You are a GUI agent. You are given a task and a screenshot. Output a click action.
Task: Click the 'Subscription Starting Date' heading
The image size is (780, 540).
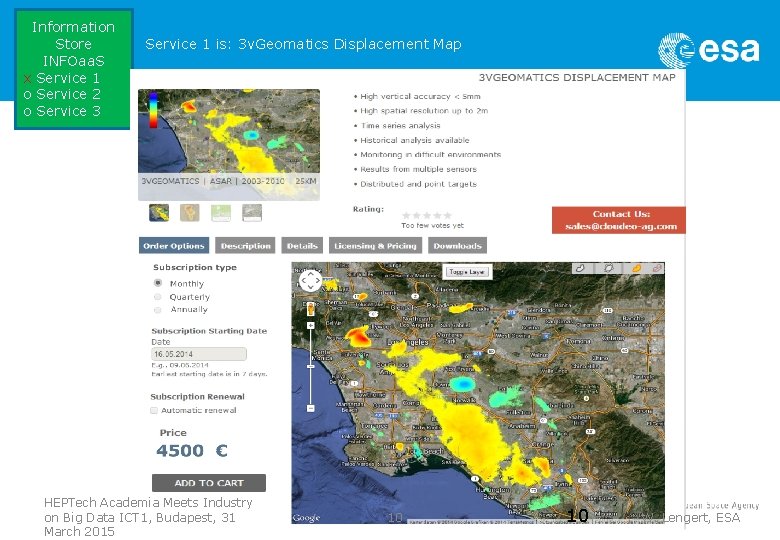pyautogui.click(x=209, y=331)
